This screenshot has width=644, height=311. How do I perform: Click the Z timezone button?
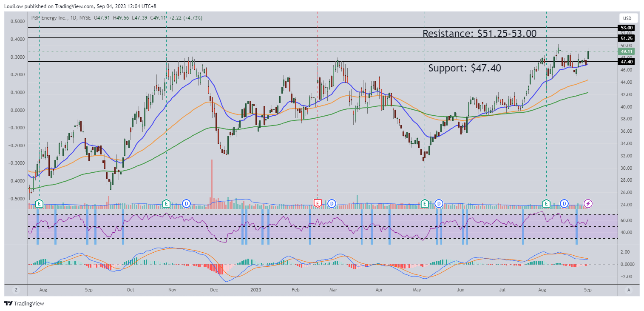pyautogui.click(x=16, y=290)
